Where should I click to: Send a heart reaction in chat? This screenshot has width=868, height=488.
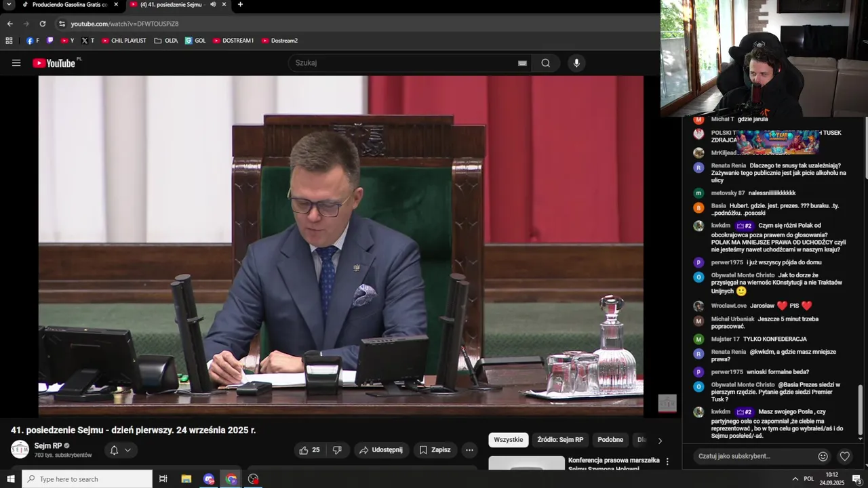(844, 456)
